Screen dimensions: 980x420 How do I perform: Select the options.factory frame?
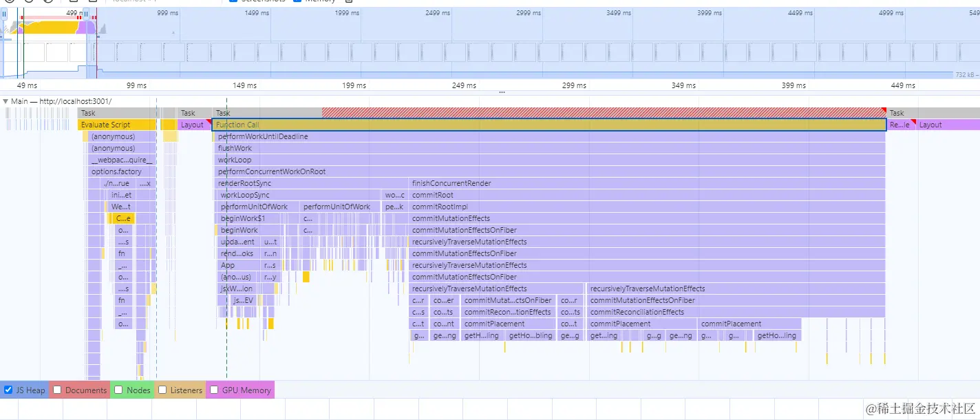121,171
